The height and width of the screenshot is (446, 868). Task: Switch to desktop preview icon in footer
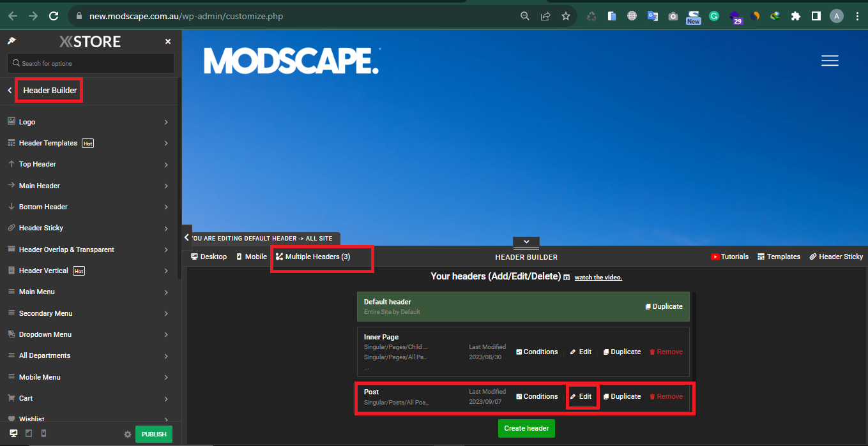(13, 434)
